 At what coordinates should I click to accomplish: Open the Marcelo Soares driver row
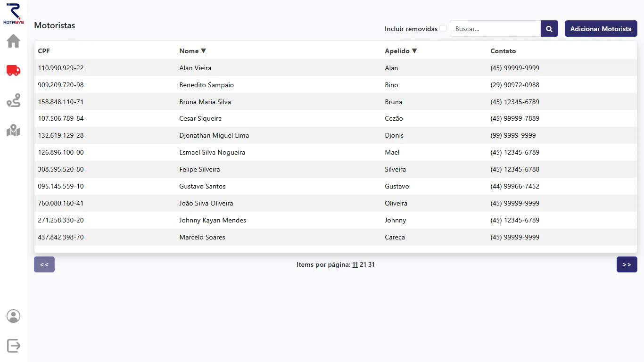202,237
